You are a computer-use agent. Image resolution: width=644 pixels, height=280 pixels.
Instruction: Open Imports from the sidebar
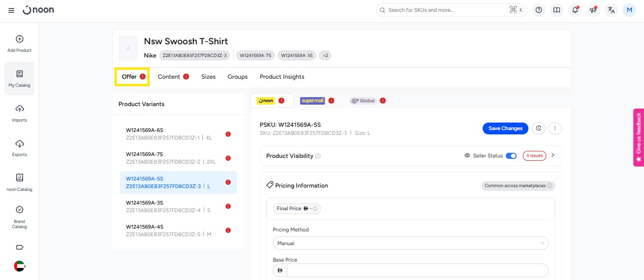click(19, 114)
